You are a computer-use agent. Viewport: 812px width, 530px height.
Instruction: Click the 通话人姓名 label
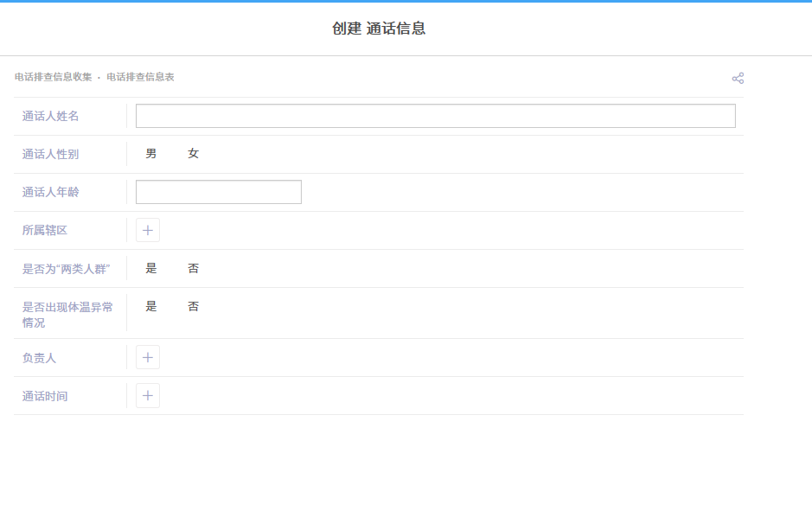pos(51,116)
